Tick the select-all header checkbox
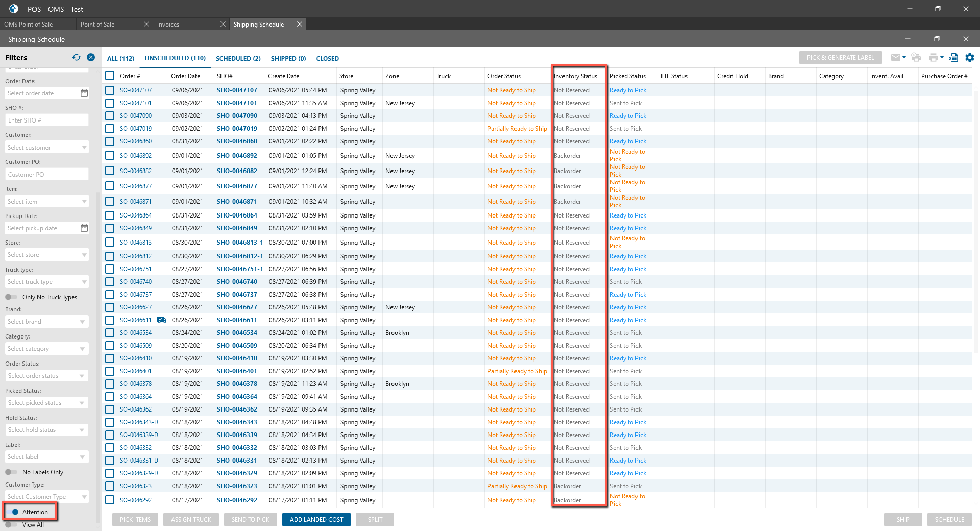This screenshot has width=980, height=531. [x=110, y=76]
